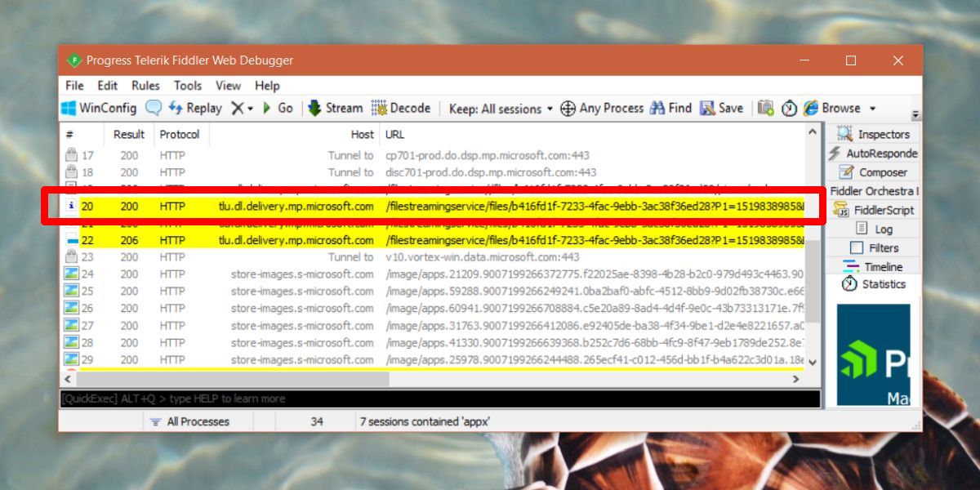
Task: Replay the selected sessions
Action: (x=195, y=108)
